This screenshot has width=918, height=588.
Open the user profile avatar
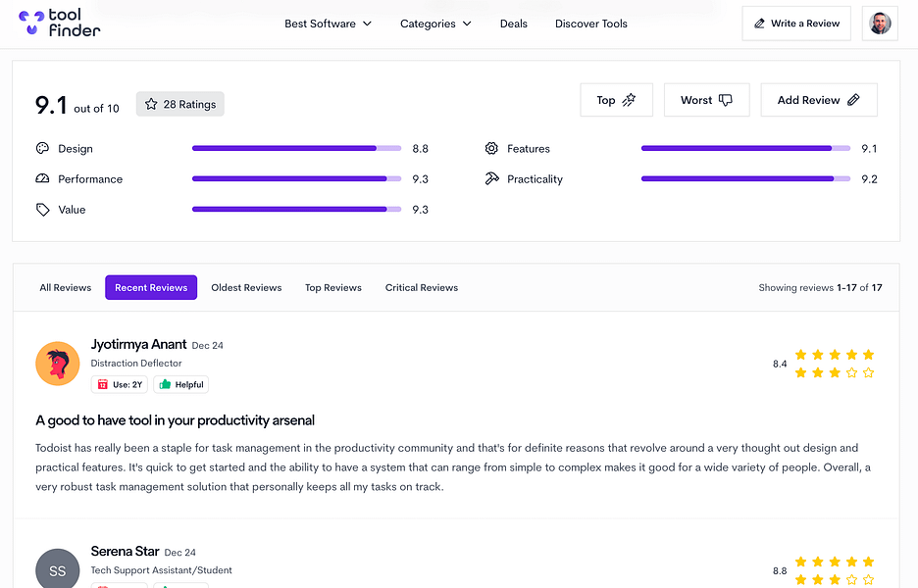click(880, 24)
